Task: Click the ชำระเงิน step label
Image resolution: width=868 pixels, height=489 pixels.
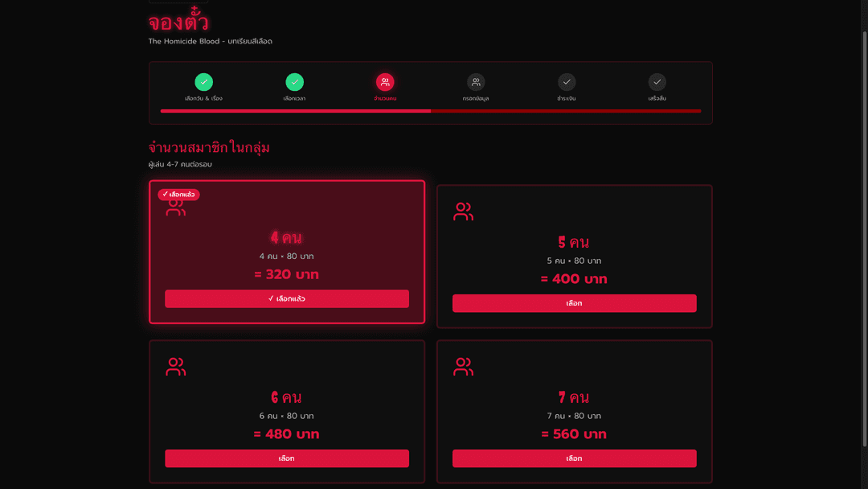Action: (x=567, y=99)
